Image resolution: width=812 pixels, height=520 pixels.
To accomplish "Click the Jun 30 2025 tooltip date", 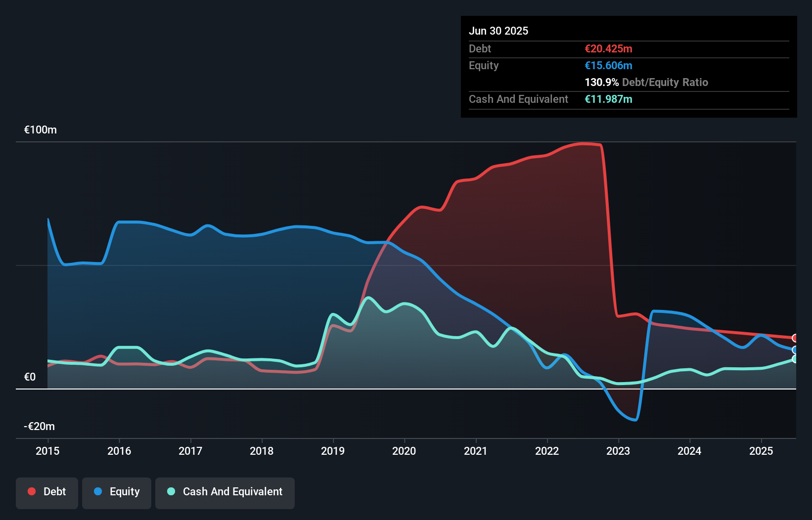I will click(x=498, y=31).
